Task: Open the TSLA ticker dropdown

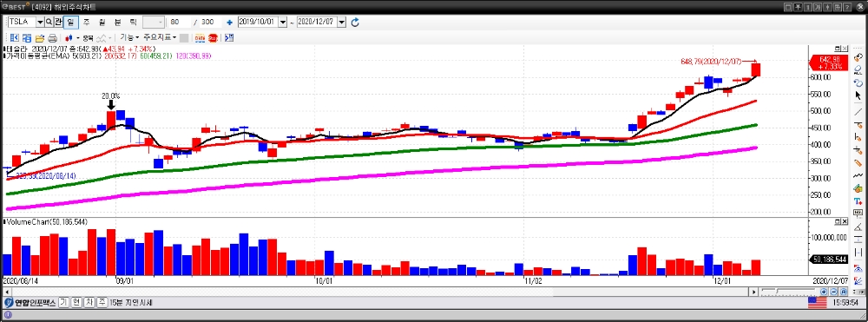Action: [x=40, y=22]
